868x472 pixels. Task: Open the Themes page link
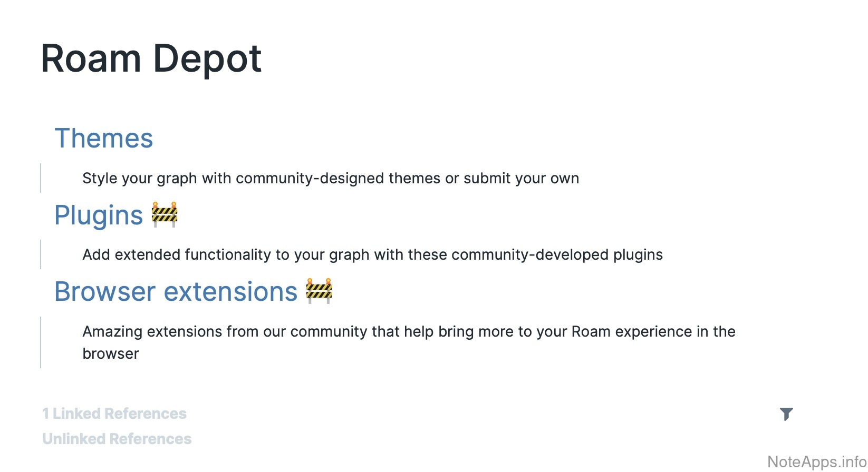[104, 139]
